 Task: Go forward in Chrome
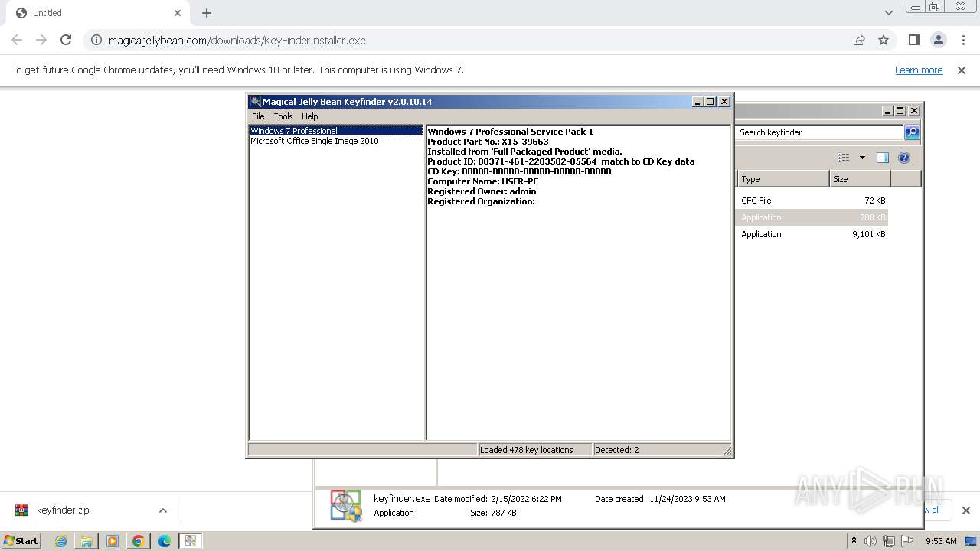click(41, 40)
